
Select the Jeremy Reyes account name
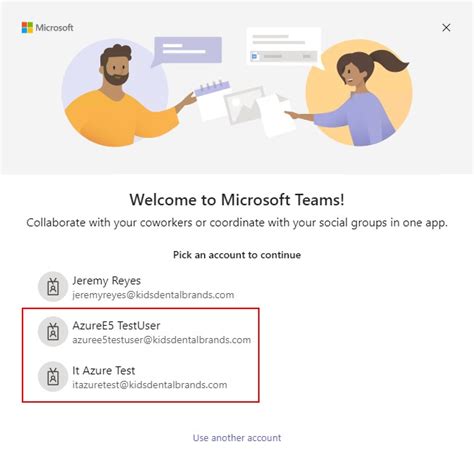[x=106, y=281]
